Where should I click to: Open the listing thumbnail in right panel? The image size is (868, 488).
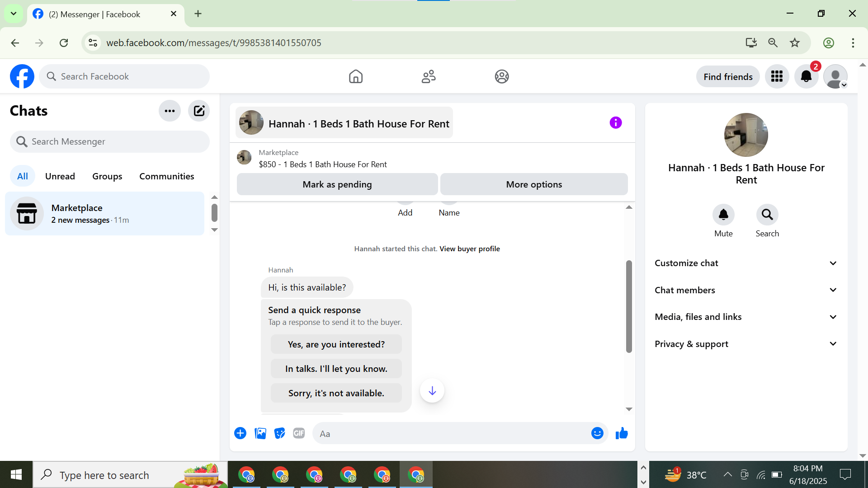click(746, 135)
